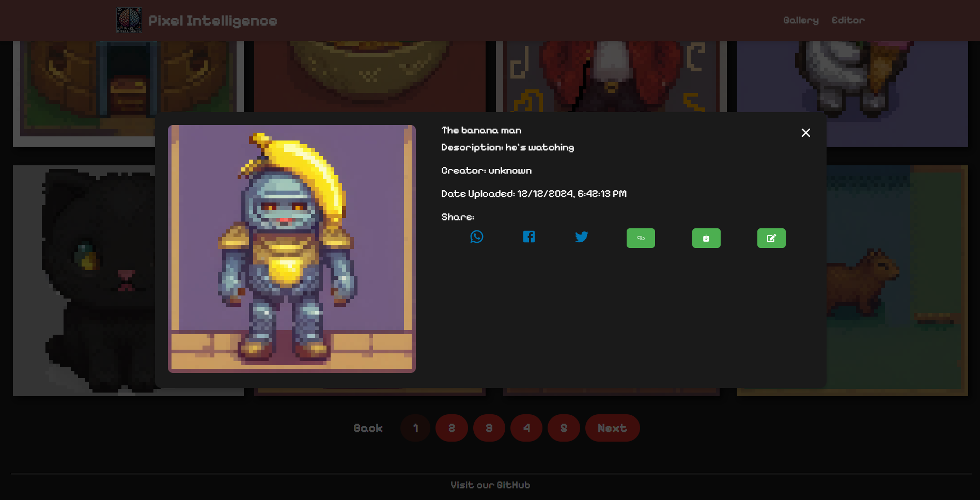Select the capybara artwork thumbnail

click(897, 280)
